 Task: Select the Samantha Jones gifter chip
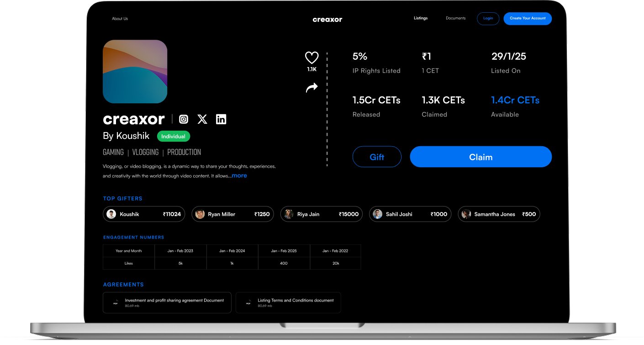click(499, 214)
